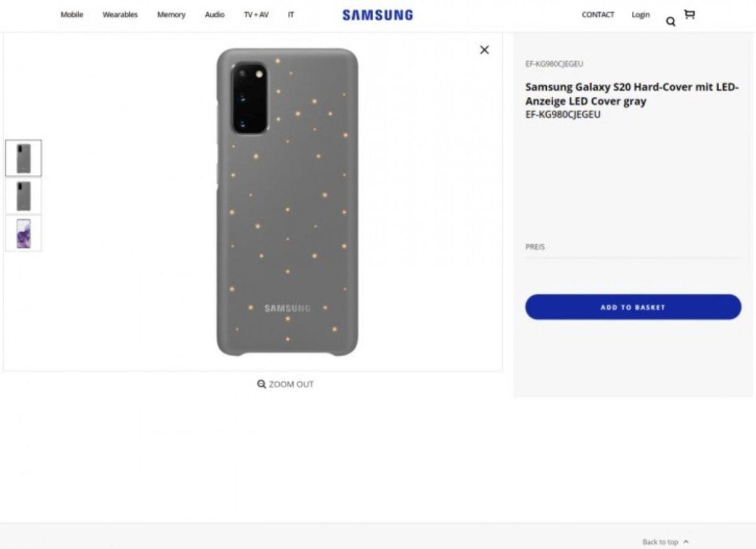The width and height of the screenshot is (756, 549).
Task: Open the shopping cart icon
Action: 689,14
